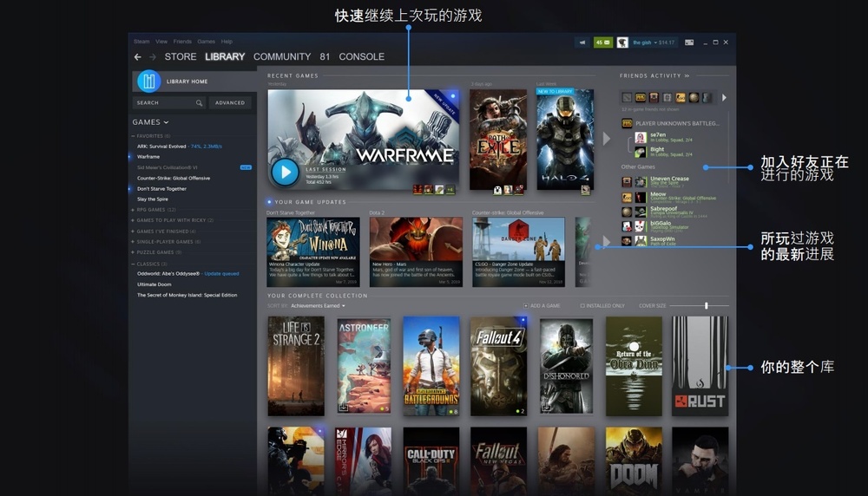This screenshot has height=496, width=868.
Task: Switch to the Store tab
Action: click(x=181, y=57)
